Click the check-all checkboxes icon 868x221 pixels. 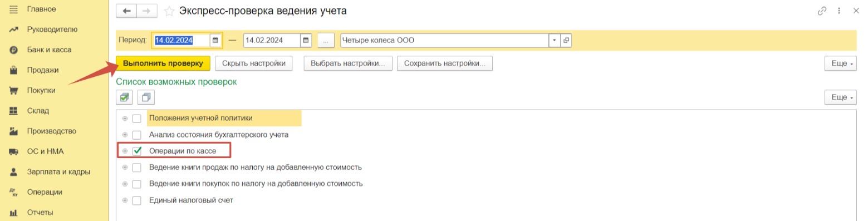124,97
